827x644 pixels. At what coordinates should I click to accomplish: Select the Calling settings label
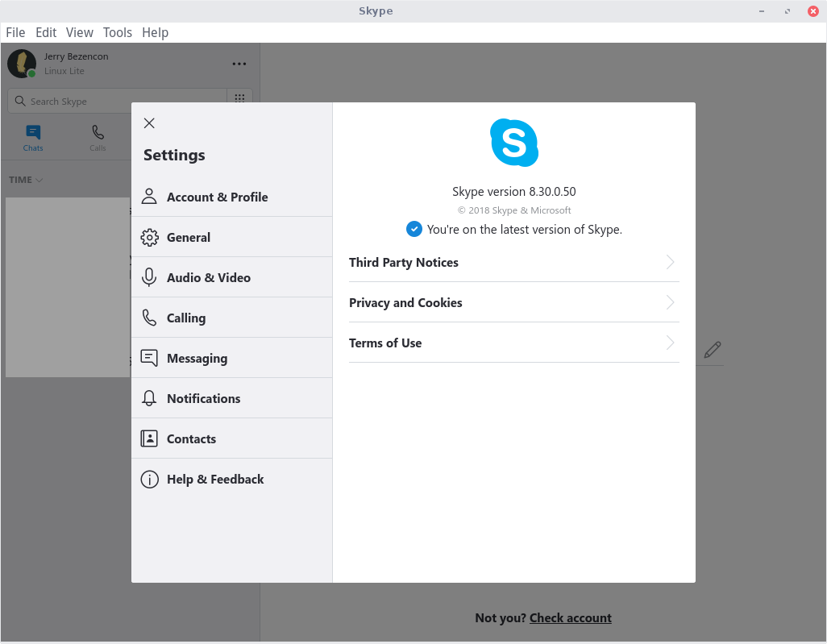186,318
